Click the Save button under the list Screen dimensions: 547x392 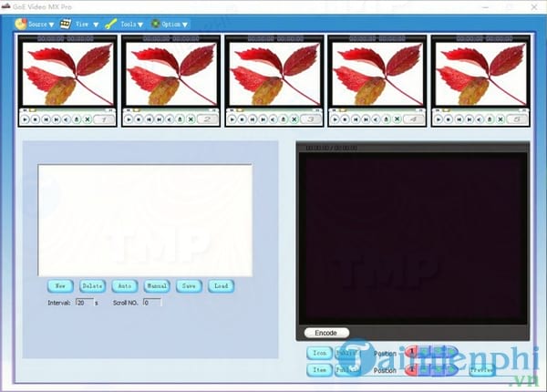[x=189, y=286]
